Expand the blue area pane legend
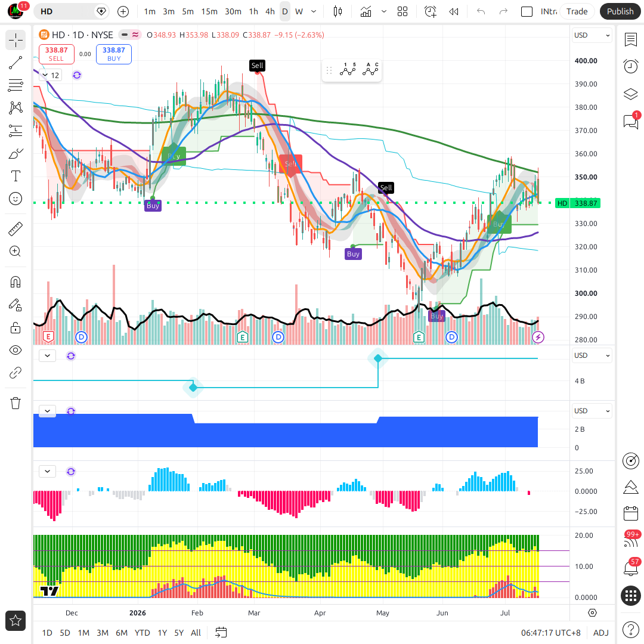Image resolution: width=644 pixels, height=644 pixels. pos(47,411)
